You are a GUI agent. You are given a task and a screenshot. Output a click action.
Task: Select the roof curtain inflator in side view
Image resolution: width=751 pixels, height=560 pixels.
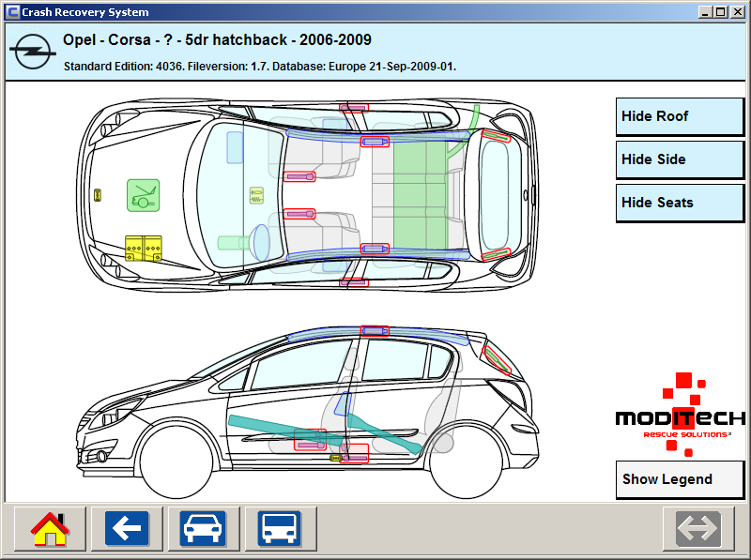375,331
